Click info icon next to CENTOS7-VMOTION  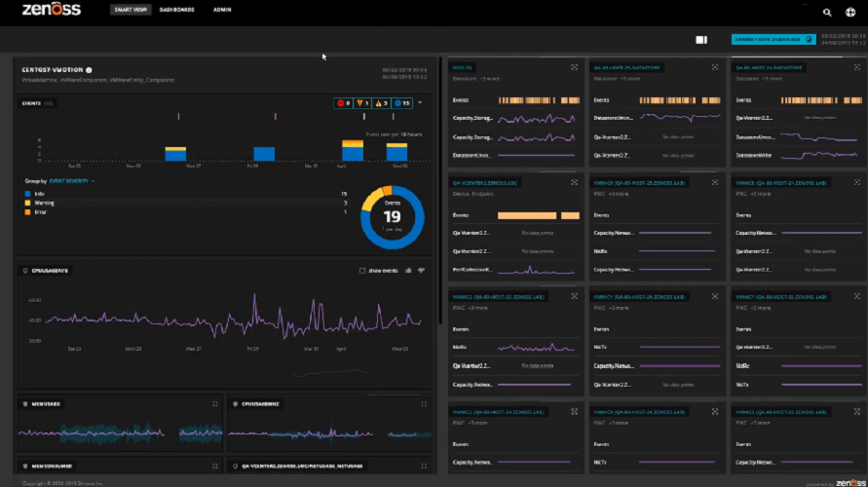click(89, 70)
